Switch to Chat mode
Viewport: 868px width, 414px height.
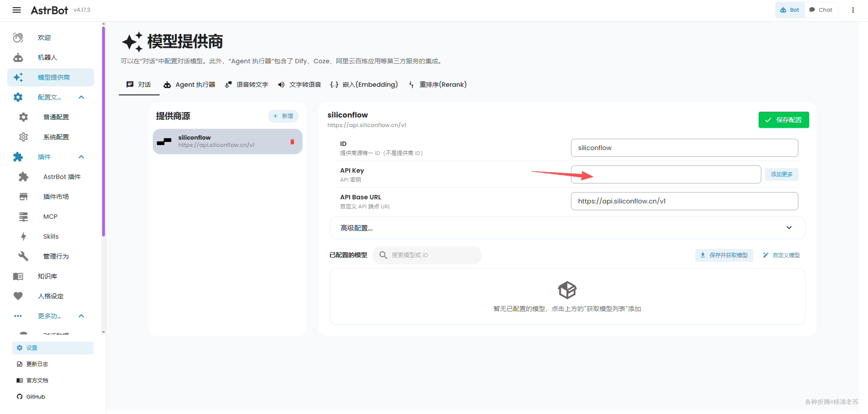821,10
